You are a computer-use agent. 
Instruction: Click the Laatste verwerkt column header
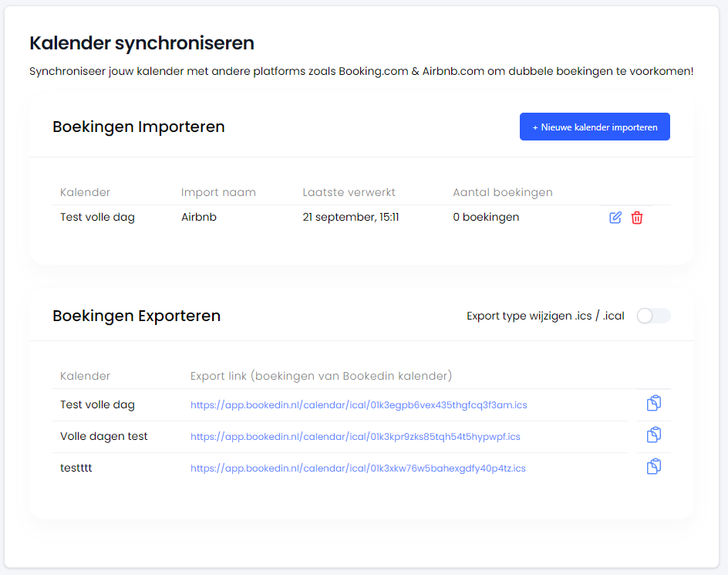[349, 192]
